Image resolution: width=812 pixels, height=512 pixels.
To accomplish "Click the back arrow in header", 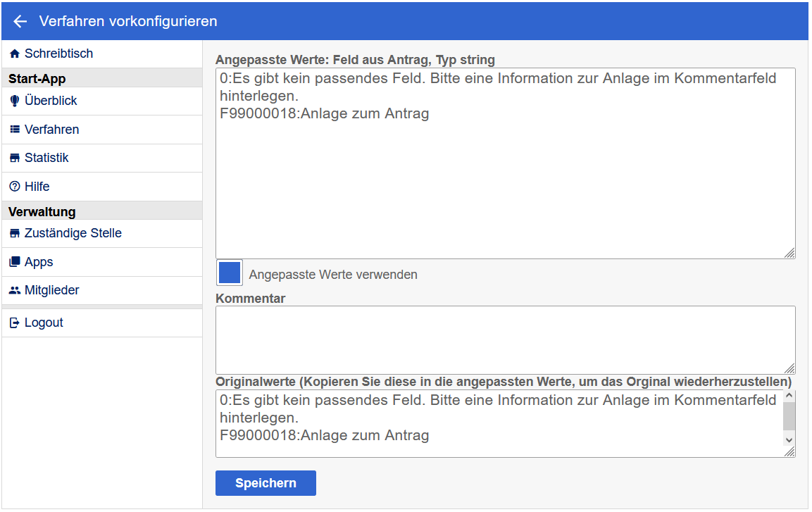I will pyautogui.click(x=20, y=22).
